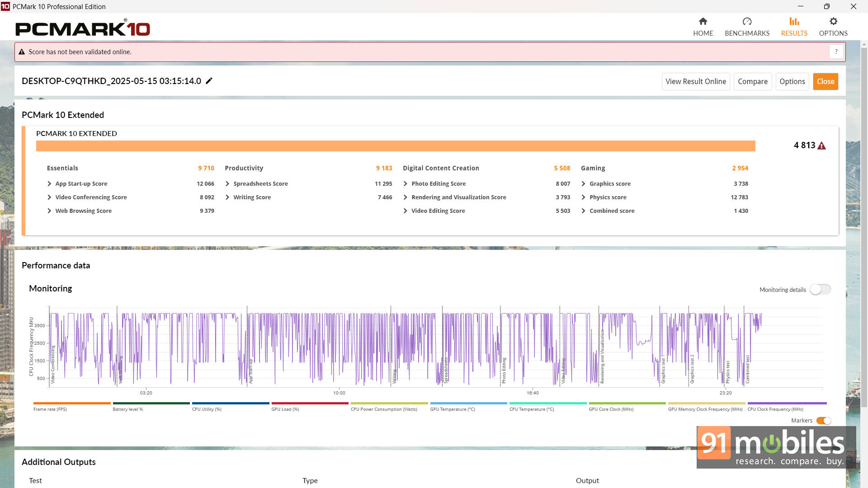This screenshot has width=868, height=488.
Task: Expand Web Browsing Score row
Action: (x=49, y=211)
